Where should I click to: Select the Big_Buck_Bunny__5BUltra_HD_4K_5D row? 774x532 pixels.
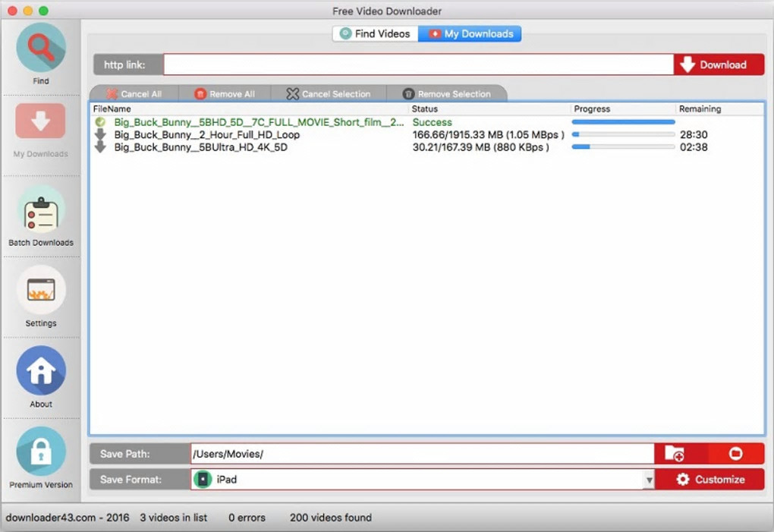tap(426, 147)
